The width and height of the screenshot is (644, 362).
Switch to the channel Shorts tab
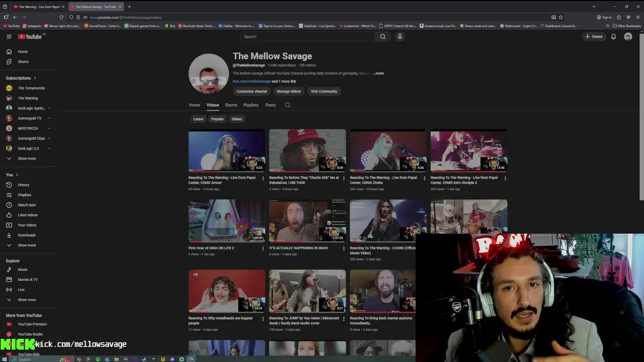tap(231, 105)
